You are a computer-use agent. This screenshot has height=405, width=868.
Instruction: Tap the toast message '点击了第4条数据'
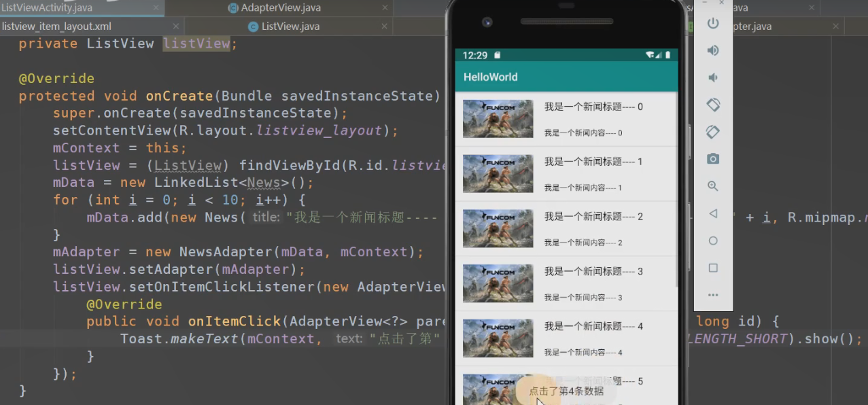point(566,391)
